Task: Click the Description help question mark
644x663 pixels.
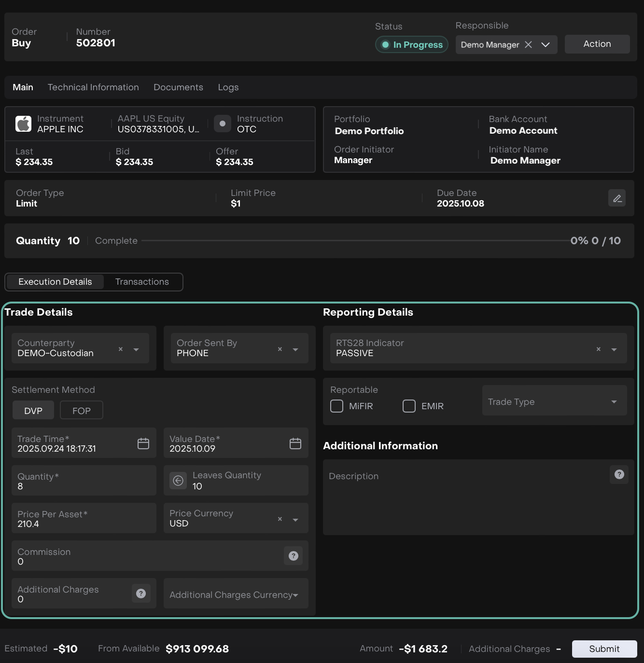Action: [x=619, y=474]
